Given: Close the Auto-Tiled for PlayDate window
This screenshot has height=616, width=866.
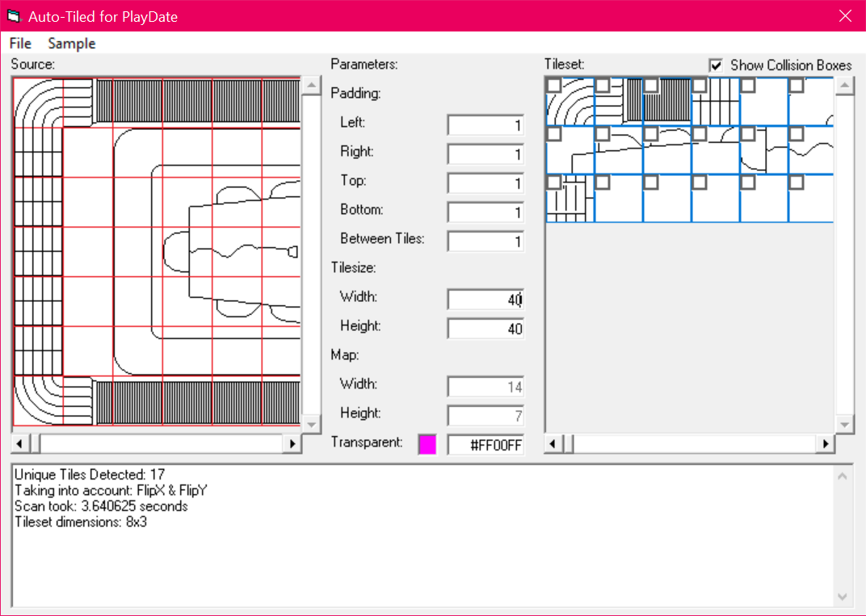Looking at the screenshot, I should (845, 16).
